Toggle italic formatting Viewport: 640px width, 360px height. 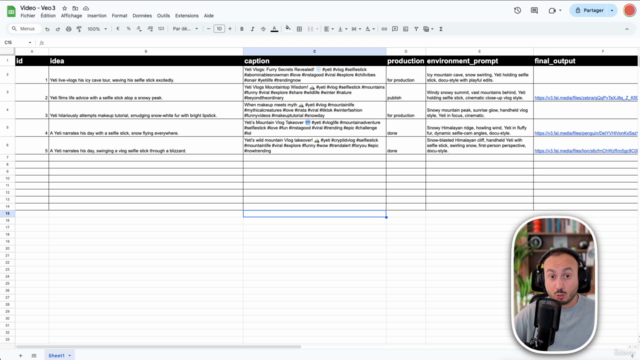click(252, 29)
